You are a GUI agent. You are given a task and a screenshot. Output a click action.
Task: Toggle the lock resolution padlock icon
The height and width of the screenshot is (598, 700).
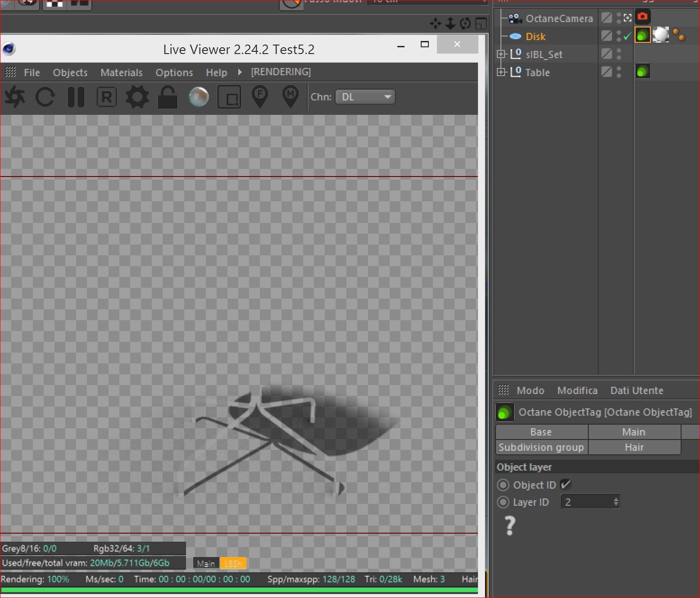168,97
